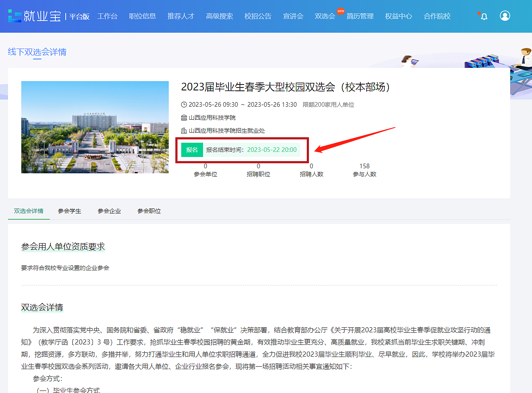The image size is (532, 393).
Task: Click the 山西应用科技学院 school name
Action: pyautogui.click(x=212, y=118)
